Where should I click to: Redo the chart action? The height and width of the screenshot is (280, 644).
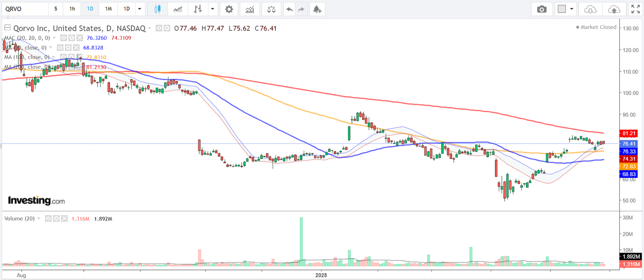pyautogui.click(x=301, y=9)
